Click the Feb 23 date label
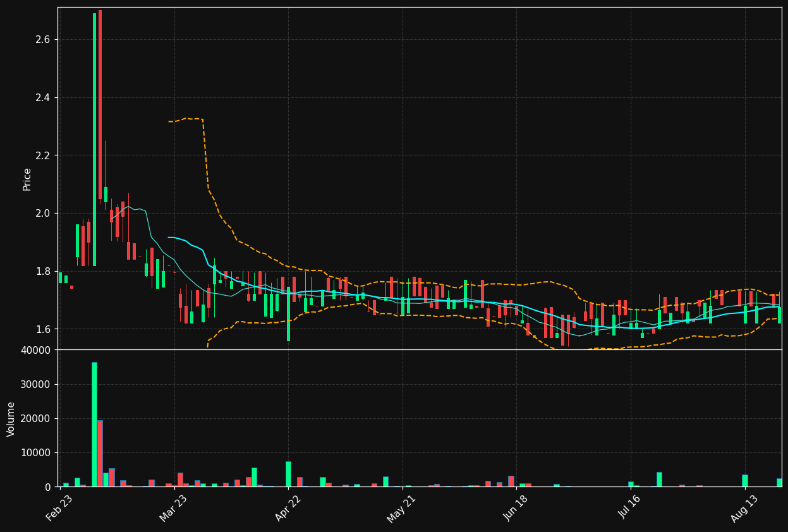 tap(59, 508)
